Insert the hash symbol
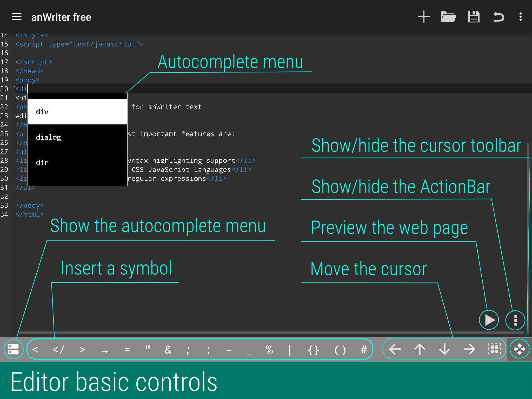This screenshot has height=399, width=532. pos(364,350)
